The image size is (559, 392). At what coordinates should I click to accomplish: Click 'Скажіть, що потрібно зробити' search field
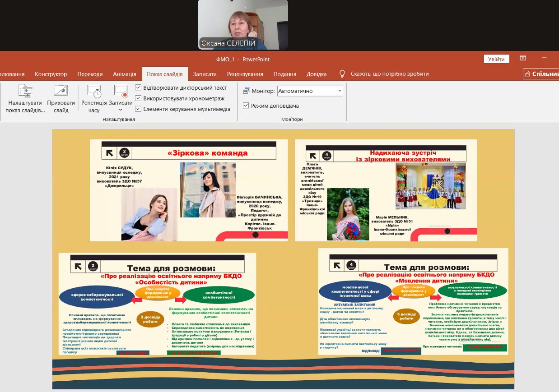pos(390,74)
